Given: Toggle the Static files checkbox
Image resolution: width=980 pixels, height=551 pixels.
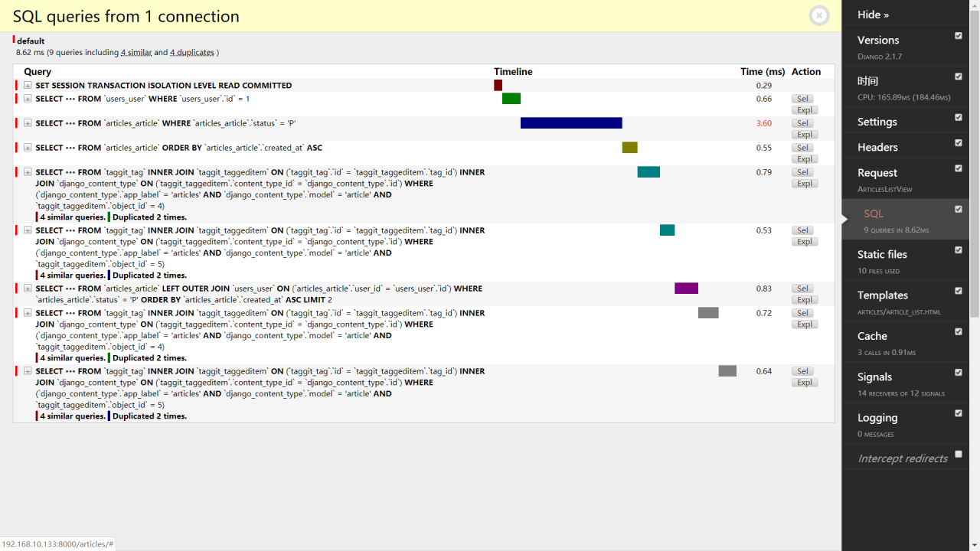Looking at the screenshot, I should point(959,250).
